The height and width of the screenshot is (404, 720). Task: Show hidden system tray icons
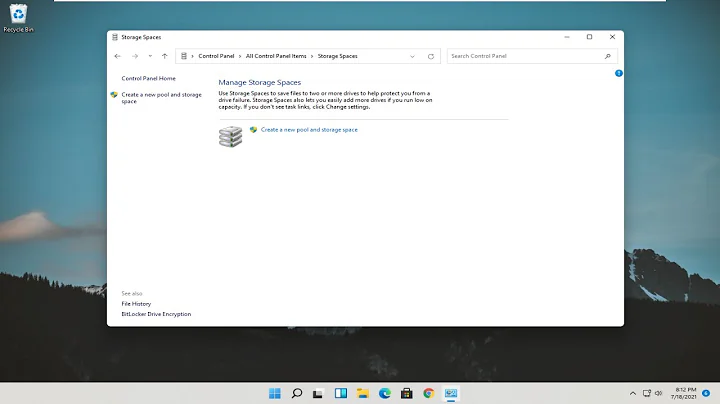tap(633, 393)
